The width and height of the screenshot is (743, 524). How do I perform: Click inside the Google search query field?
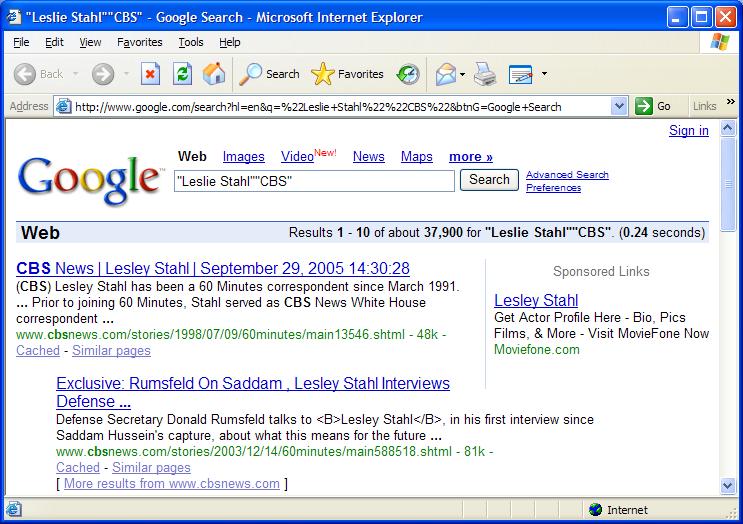313,181
